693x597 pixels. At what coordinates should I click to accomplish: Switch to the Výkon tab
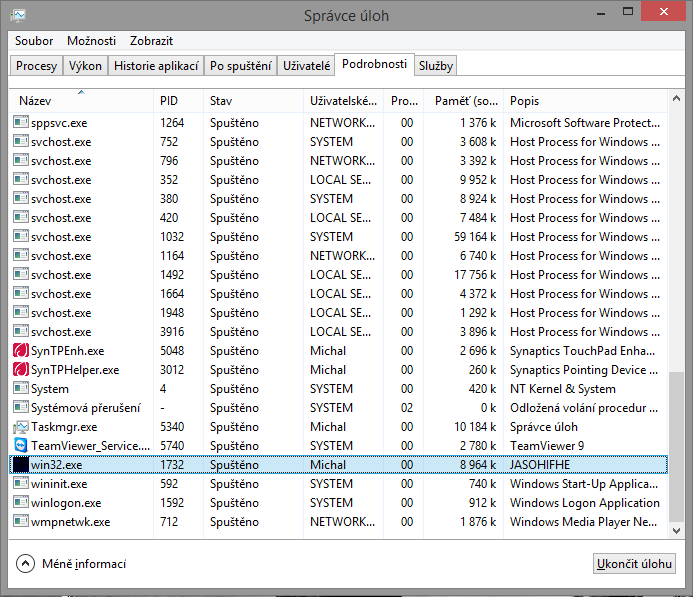[x=86, y=66]
